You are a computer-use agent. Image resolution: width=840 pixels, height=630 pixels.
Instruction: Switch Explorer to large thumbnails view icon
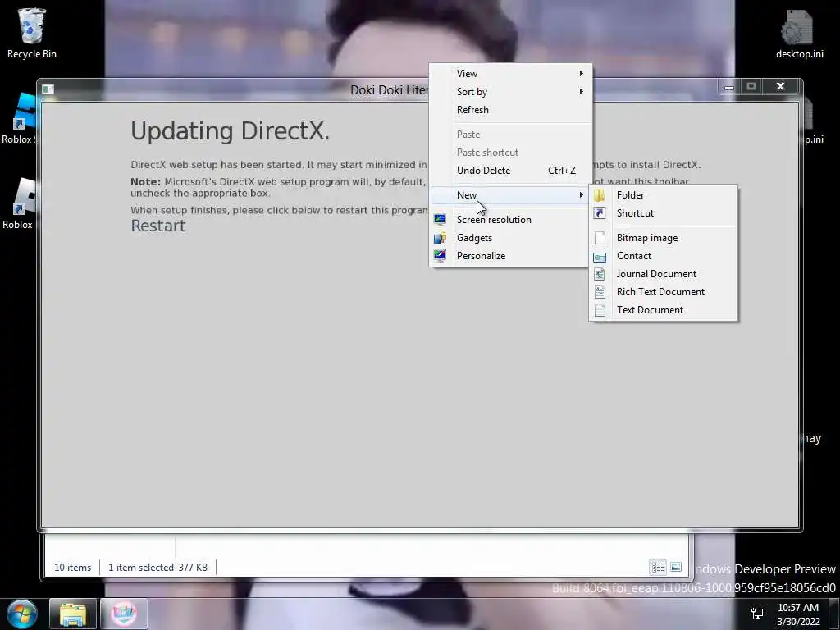[x=676, y=567]
